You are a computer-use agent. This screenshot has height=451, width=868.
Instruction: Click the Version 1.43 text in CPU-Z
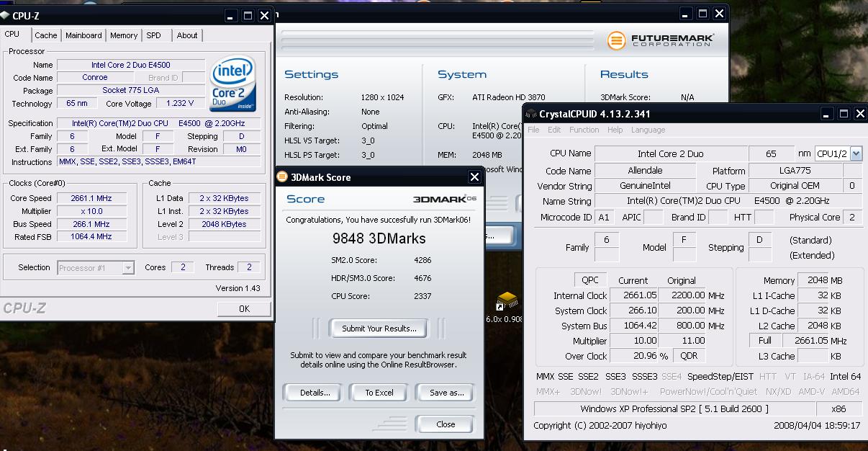tap(238, 288)
